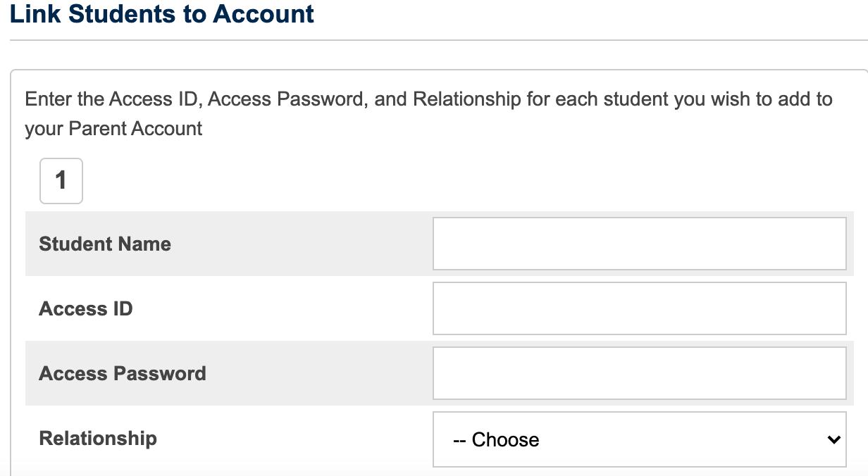Click the Relationship dropdown chevron arrow
Image resolution: width=868 pixels, height=476 pixels.
tap(833, 439)
